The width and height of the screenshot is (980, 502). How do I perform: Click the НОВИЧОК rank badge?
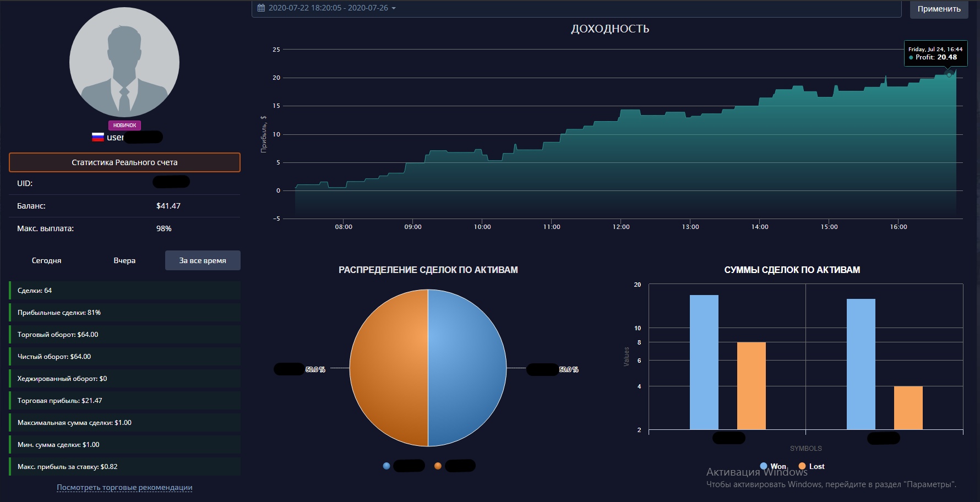tap(124, 125)
